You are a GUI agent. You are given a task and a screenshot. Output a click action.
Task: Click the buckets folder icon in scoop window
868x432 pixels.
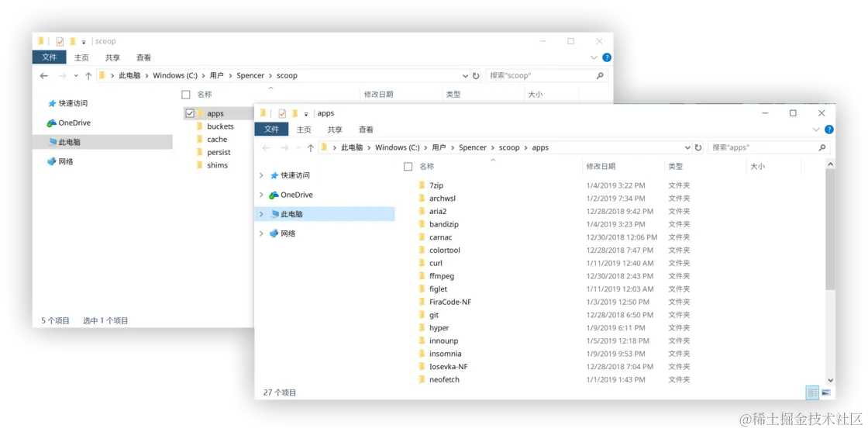pos(199,126)
